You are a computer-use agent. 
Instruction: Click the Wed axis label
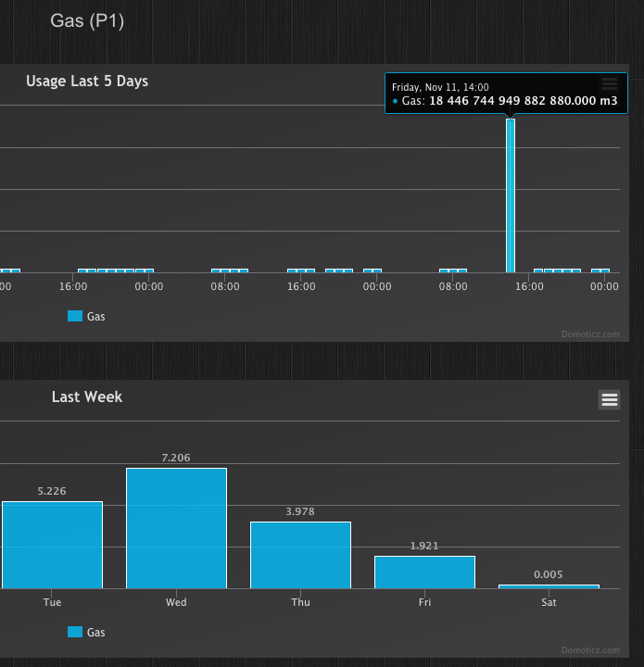[176, 602]
